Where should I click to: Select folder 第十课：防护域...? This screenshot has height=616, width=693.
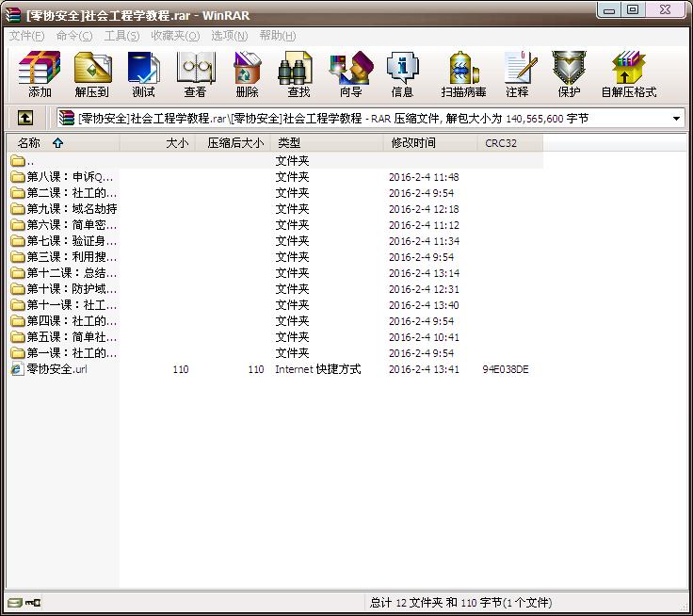pos(62,289)
